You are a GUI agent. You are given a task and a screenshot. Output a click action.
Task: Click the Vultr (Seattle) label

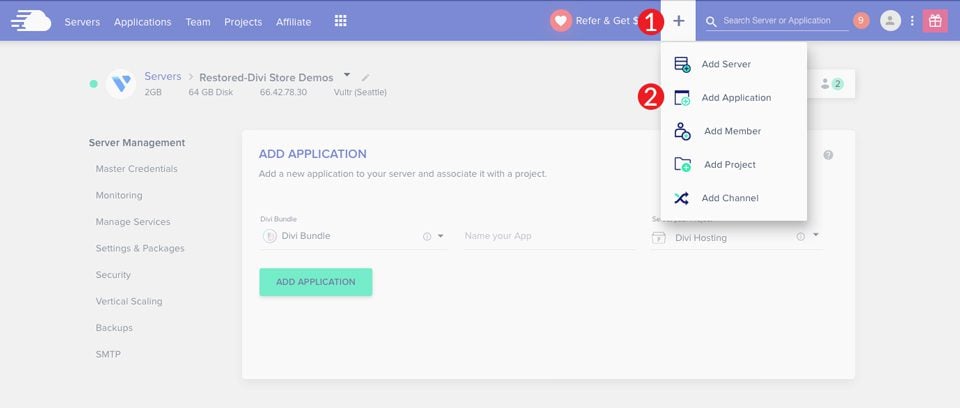pyautogui.click(x=360, y=93)
